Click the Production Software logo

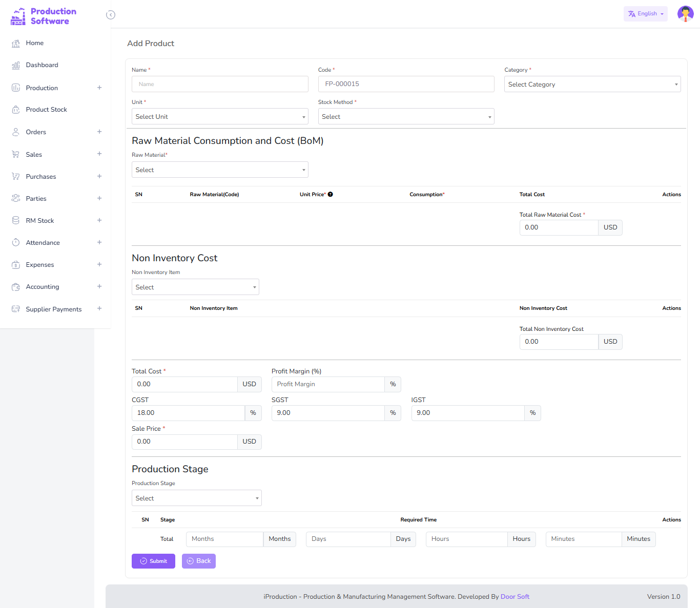(x=44, y=16)
